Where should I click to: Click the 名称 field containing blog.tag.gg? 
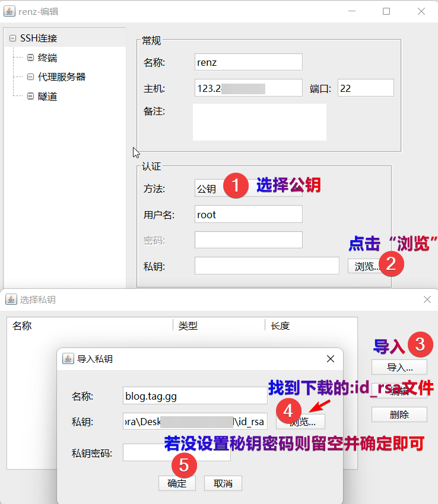coord(195,395)
